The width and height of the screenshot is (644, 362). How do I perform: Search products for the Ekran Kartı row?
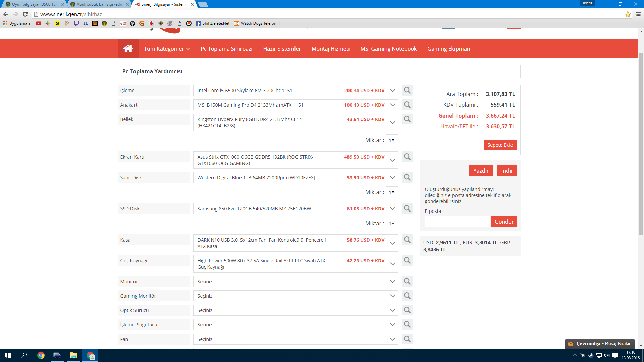click(407, 157)
